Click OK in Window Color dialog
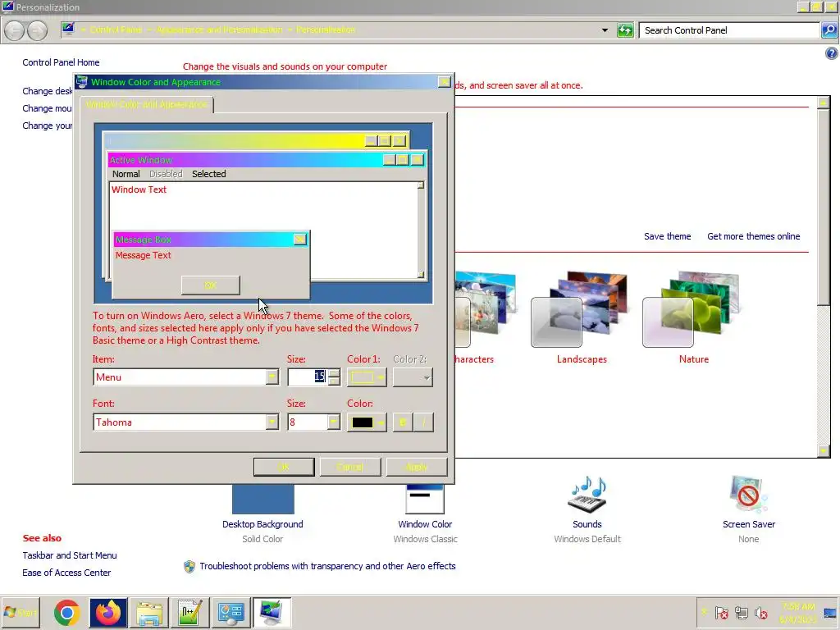 click(x=284, y=467)
